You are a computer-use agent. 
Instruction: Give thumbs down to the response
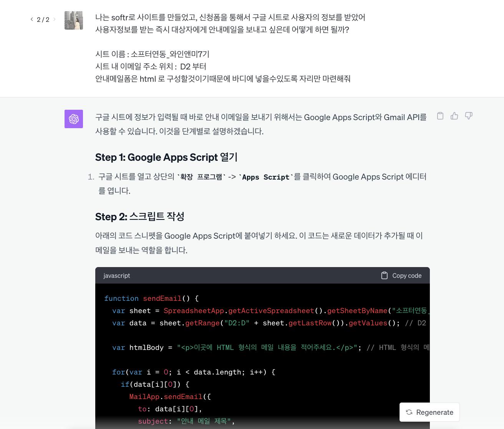pos(469,116)
